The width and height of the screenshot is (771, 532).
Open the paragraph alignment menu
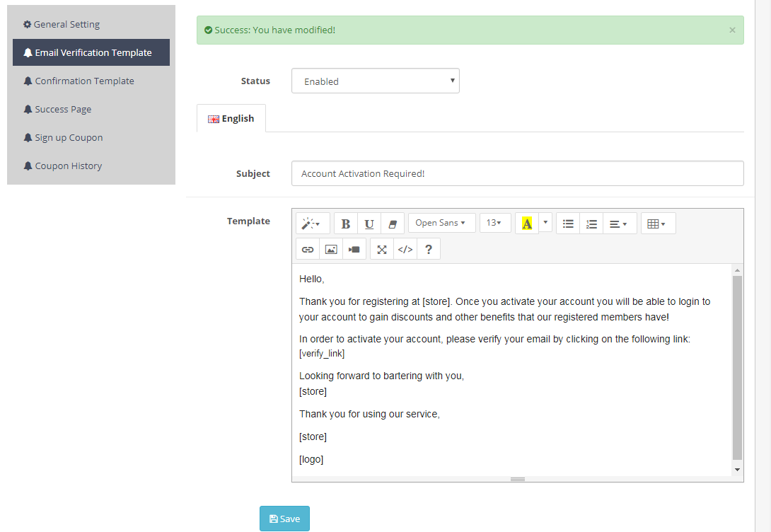pyautogui.click(x=620, y=224)
